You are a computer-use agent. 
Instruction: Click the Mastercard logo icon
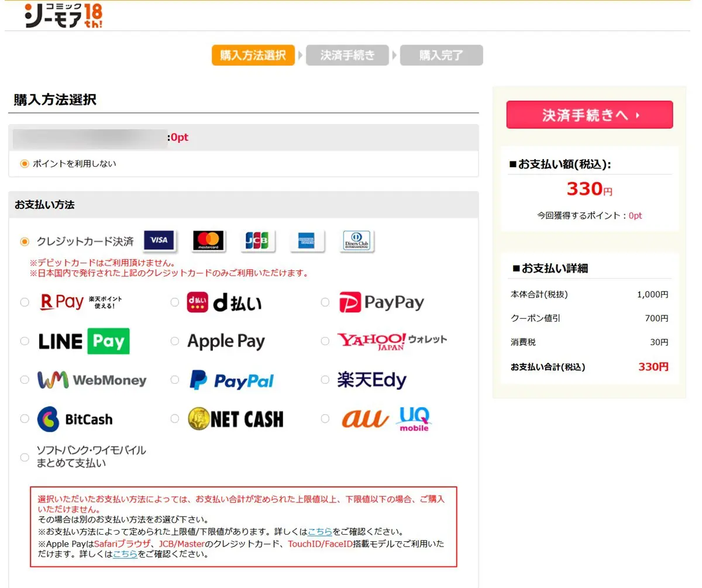pyautogui.click(x=209, y=240)
